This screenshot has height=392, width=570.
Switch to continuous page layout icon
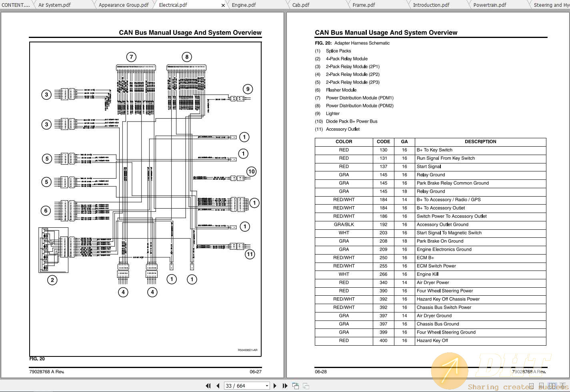click(542, 386)
